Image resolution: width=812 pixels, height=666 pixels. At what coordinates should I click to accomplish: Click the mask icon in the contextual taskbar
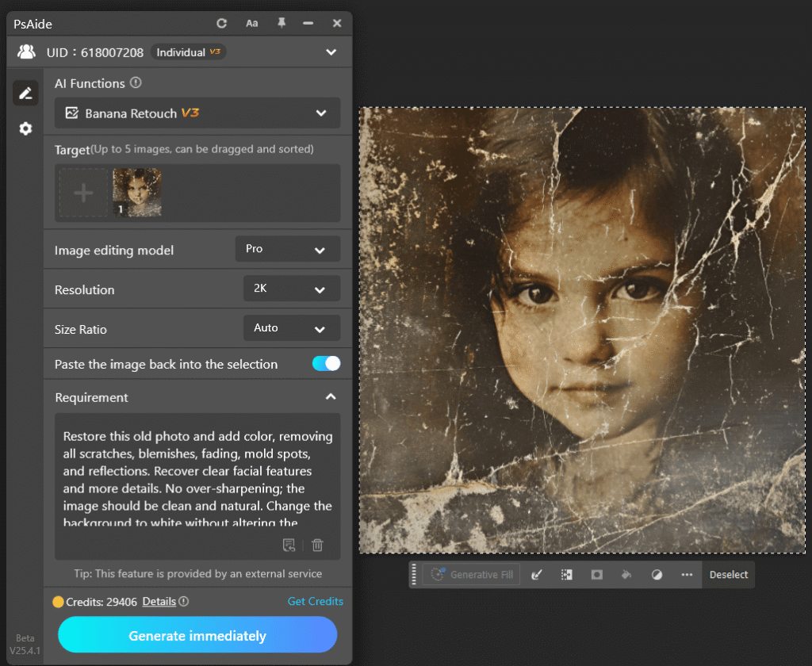tap(596, 575)
